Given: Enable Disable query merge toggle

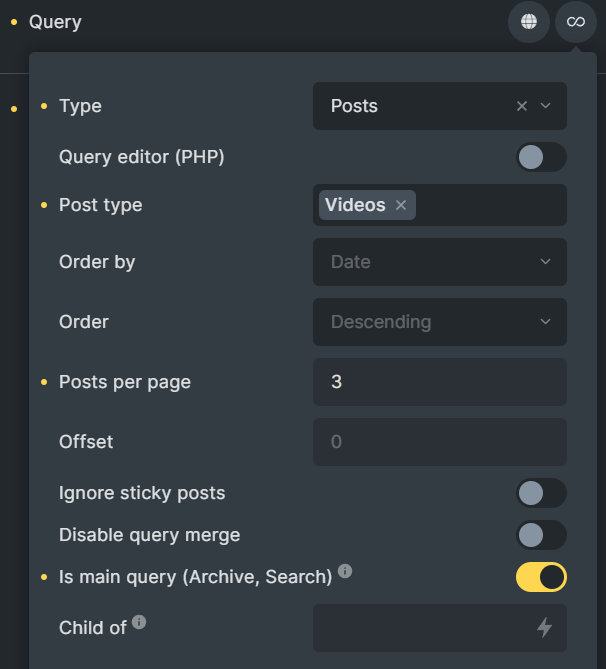Looking at the screenshot, I should coord(541,535).
